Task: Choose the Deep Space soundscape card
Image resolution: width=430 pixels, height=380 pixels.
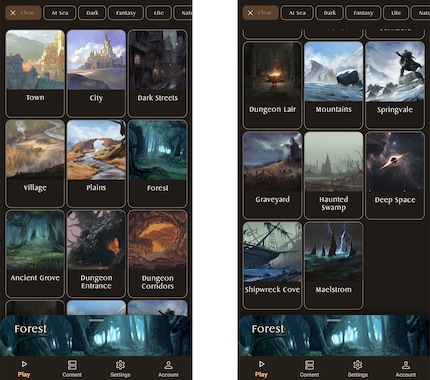Action: point(395,175)
